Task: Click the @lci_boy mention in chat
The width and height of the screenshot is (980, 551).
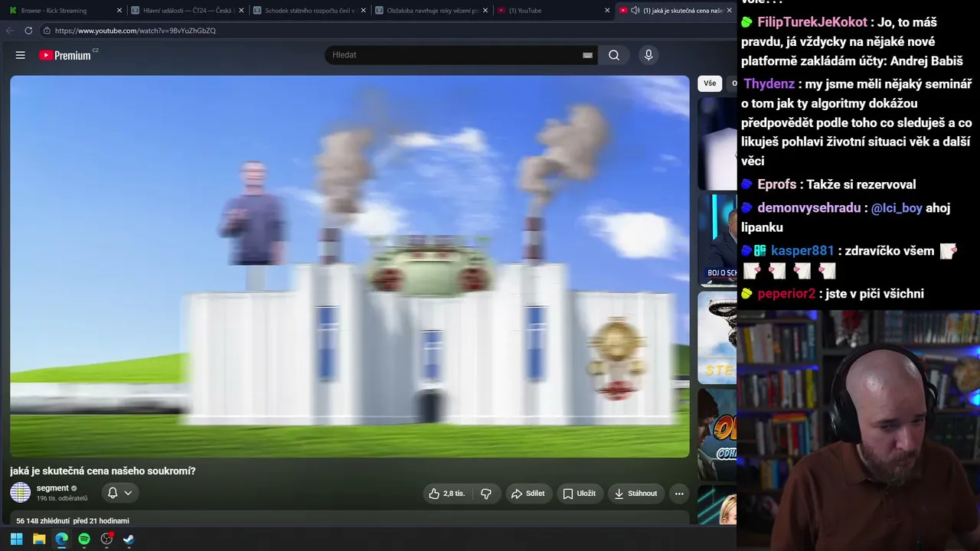Action: [897, 208]
